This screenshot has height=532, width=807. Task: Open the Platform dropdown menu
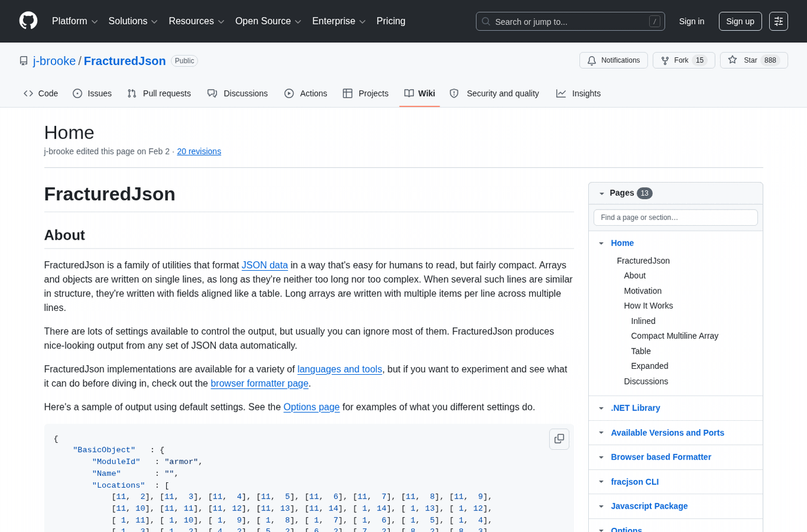(x=75, y=21)
